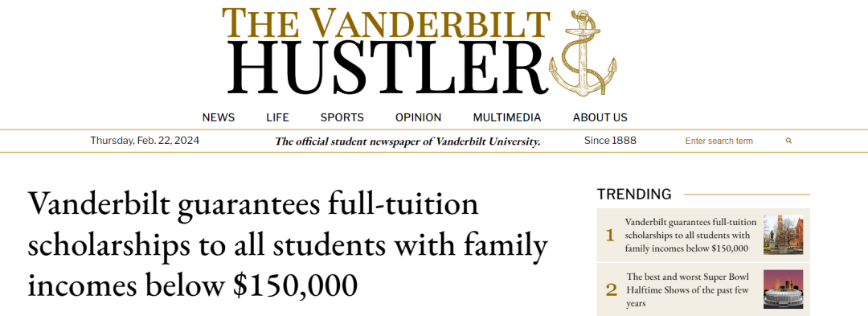The width and height of the screenshot is (868, 316).
Task: Focus the 'Enter search term' field
Action: click(x=730, y=142)
